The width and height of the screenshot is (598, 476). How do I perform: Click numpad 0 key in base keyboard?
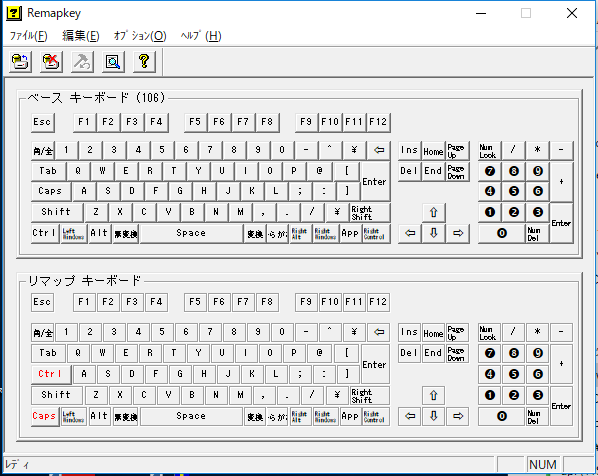502,233
